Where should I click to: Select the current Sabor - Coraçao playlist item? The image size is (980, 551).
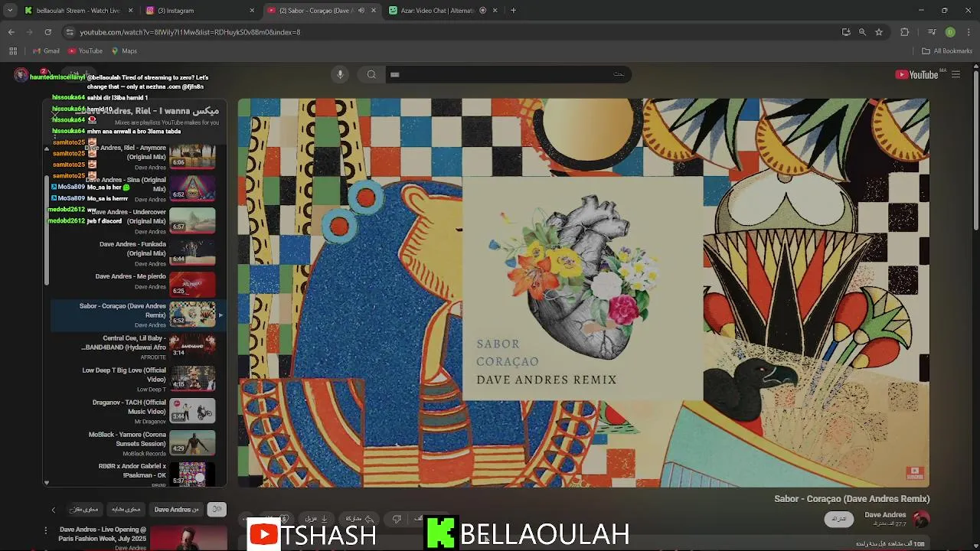[x=138, y=315]
